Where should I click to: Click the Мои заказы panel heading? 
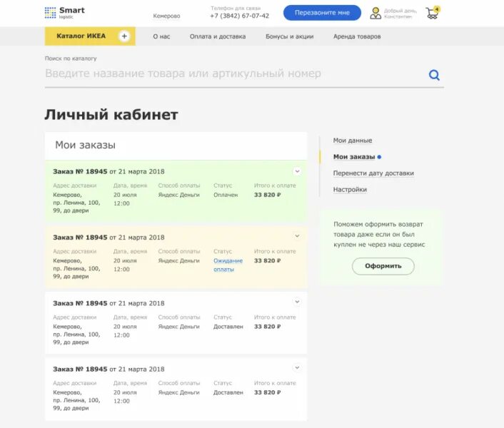[85, 145]
